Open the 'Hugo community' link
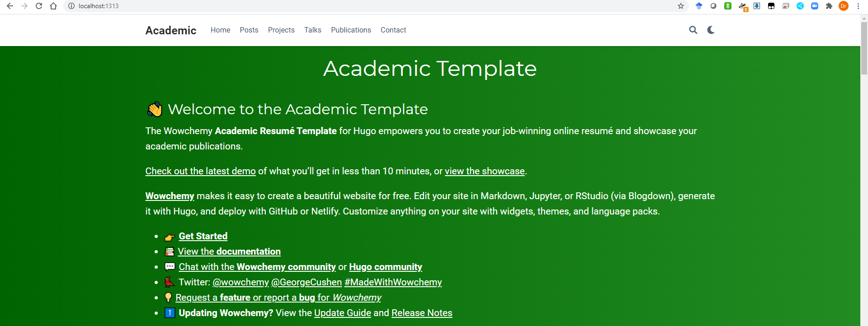868x326 pixels. point(386,267)
